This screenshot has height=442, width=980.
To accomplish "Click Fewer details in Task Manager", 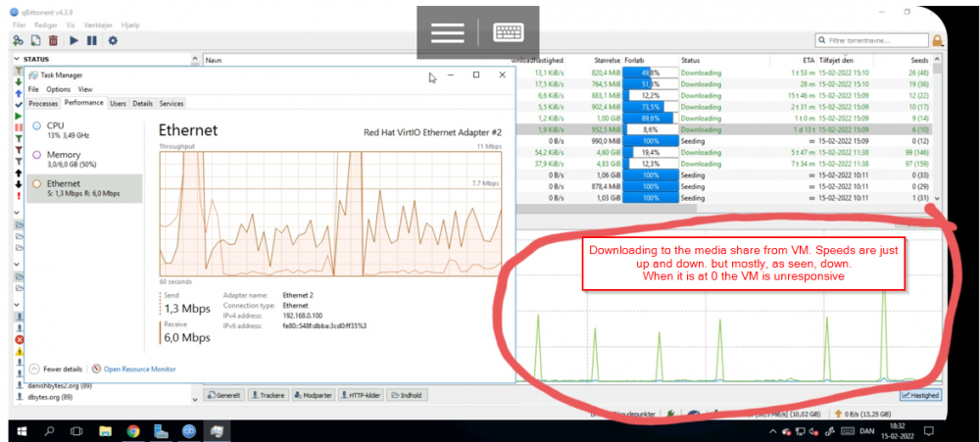I will pyautogui.click(x=57, y=368).
